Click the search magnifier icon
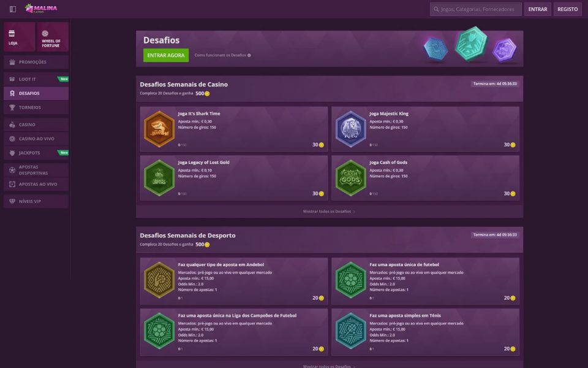This screenshot has height=368, width=588. click(x=436, y=9)
